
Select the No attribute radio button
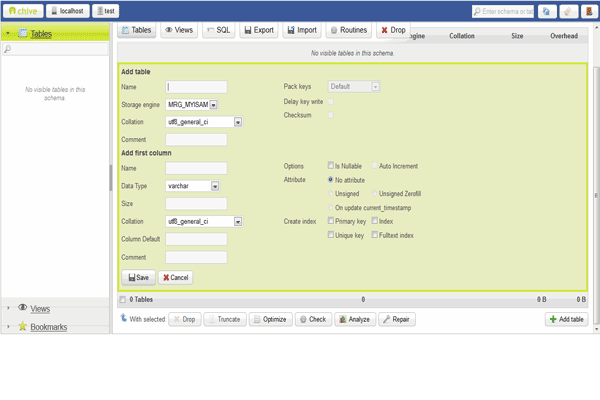331,179
